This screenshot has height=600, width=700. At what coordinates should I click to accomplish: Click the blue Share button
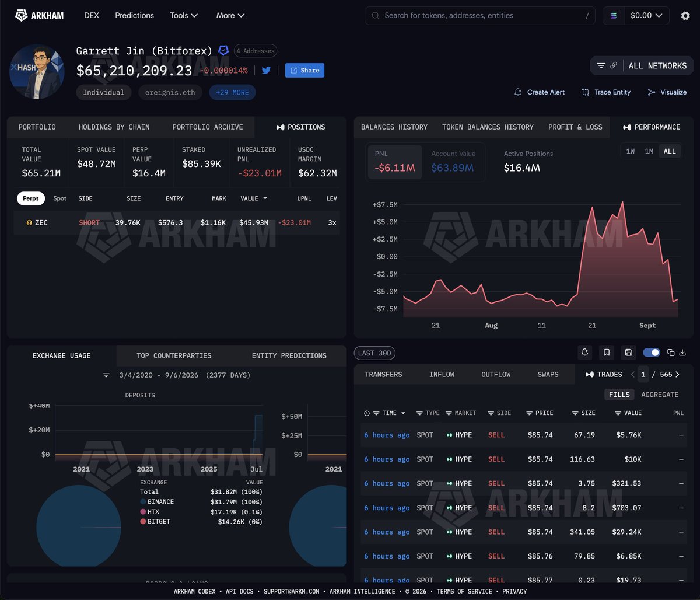click(304, 71)
